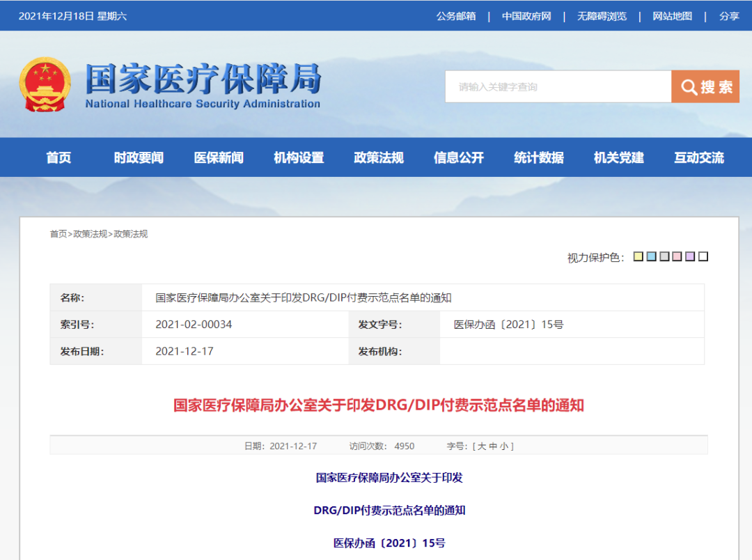Viewport: 752px width, 560px height.
Task: Click 分享 in the top bar
Action: [x=729, y=16]
